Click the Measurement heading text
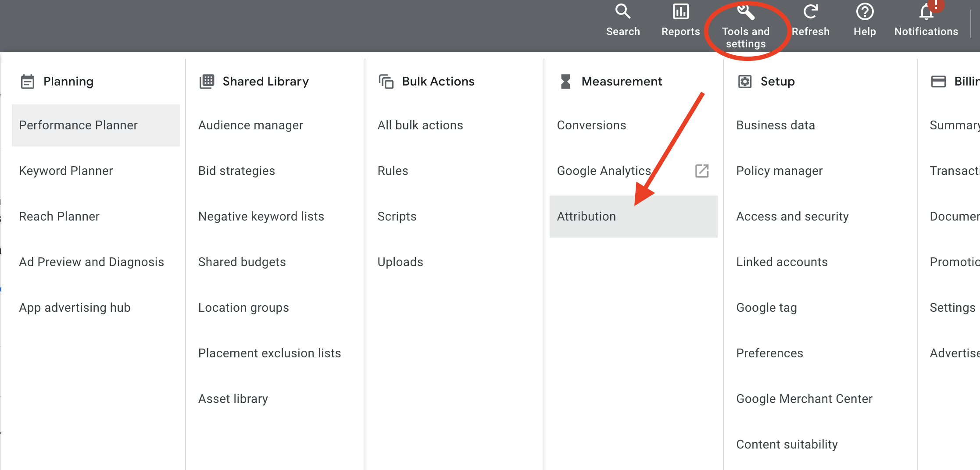Image resolution: width=980 pixels, height=470 pixels. pyautogui.click(x=622, y=82)
